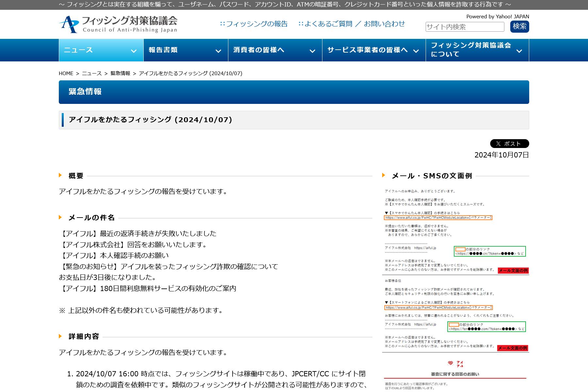Go to 緊急情報 in breadcrumb
Screen dimensions: 588x392
click(x=120, y=73)
